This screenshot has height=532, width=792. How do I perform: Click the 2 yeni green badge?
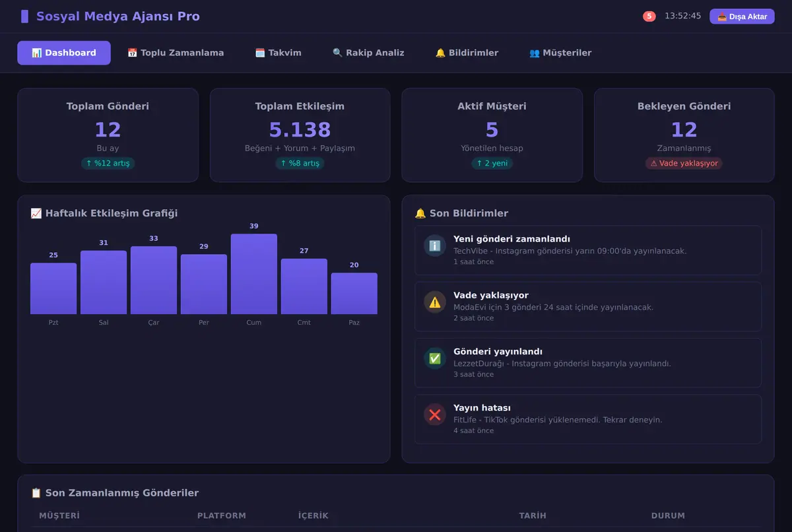[x=492, y=163]
